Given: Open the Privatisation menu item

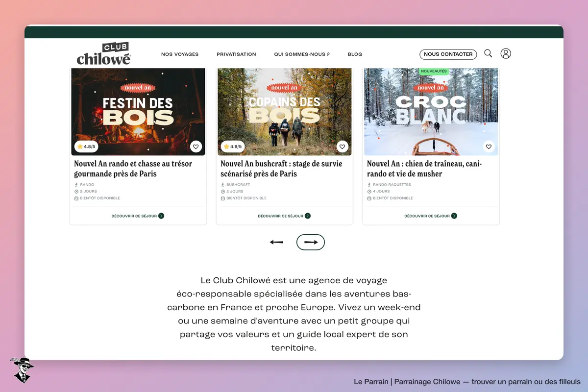Looking at the screenshot, I should pyautogui.click(x=236, y=54).
